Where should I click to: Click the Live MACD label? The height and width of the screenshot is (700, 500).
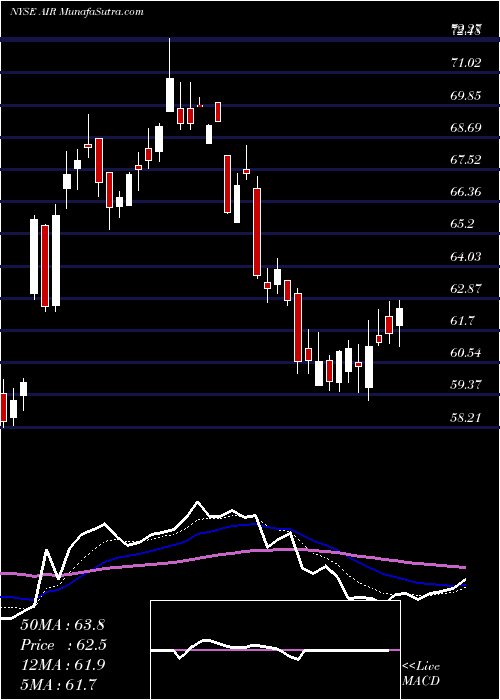point(421,674)
